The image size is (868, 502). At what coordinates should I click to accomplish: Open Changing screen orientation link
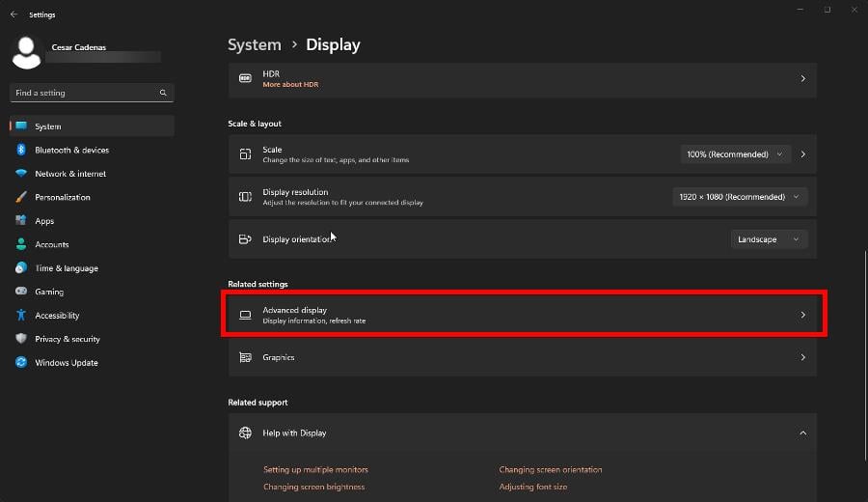coord(551,469)
